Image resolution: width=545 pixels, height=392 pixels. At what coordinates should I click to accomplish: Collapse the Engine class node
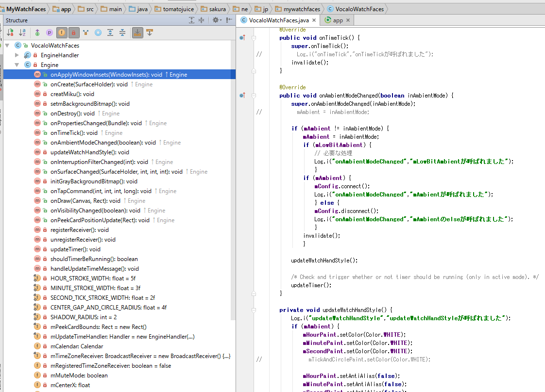(x=17, y=65)
